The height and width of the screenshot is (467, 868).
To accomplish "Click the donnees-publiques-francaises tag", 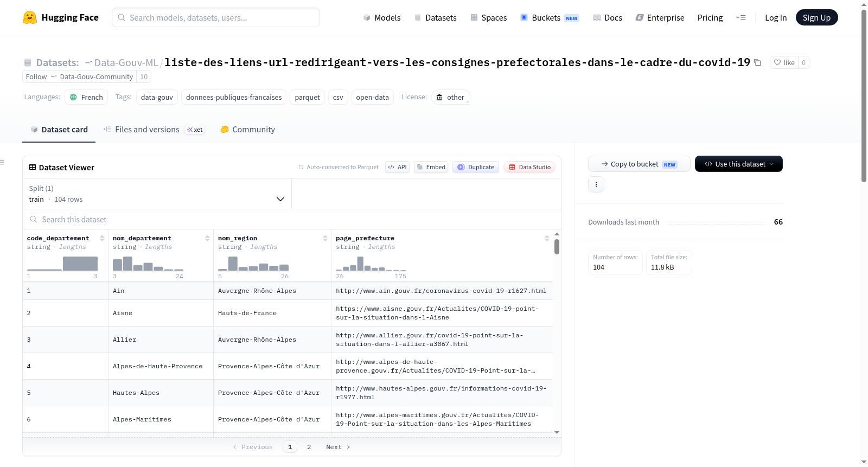I will click(234, 97).
